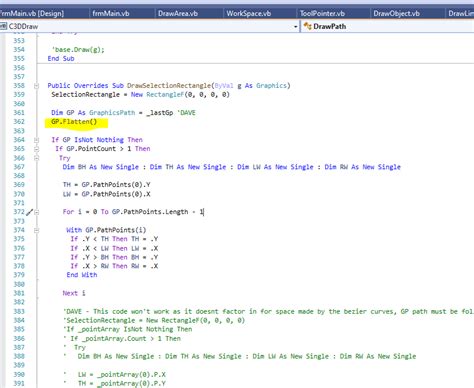The width and height of the screenshot is (474, 388).
Task: Open the C3DDraw class dropdown
Action: pyautogui.click(x=295, y=26)
